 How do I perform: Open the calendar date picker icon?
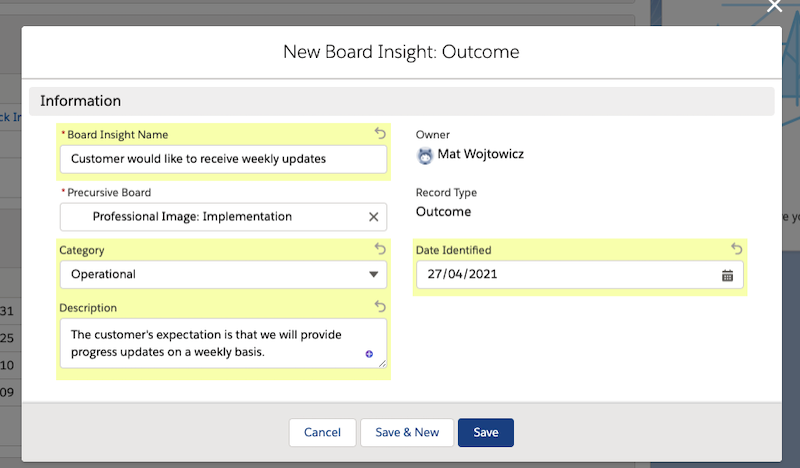728,276
